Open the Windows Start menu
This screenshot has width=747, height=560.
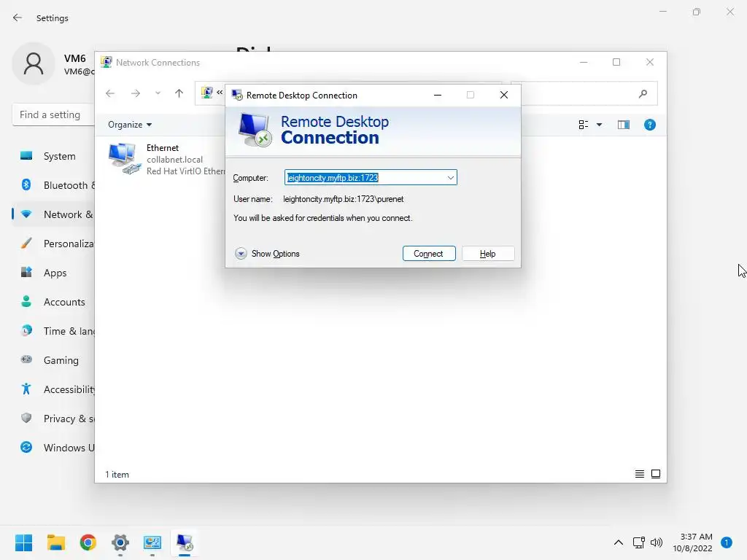click(23, 542)
